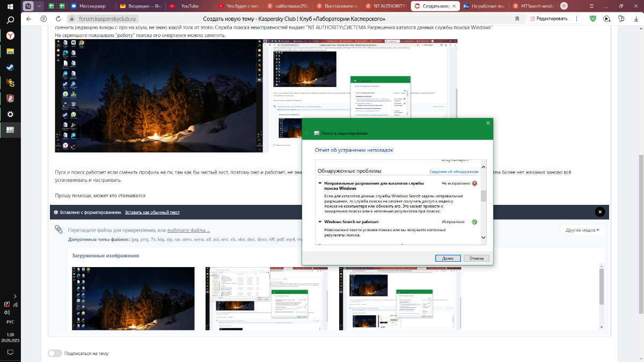Open the Сведения об обнаружении link
The width and height of the screenshot is (644, 362).
(454, 172)
